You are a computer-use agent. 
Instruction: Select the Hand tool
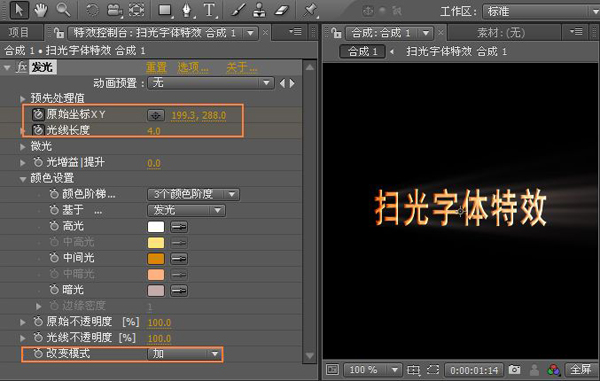click(41, 10)
